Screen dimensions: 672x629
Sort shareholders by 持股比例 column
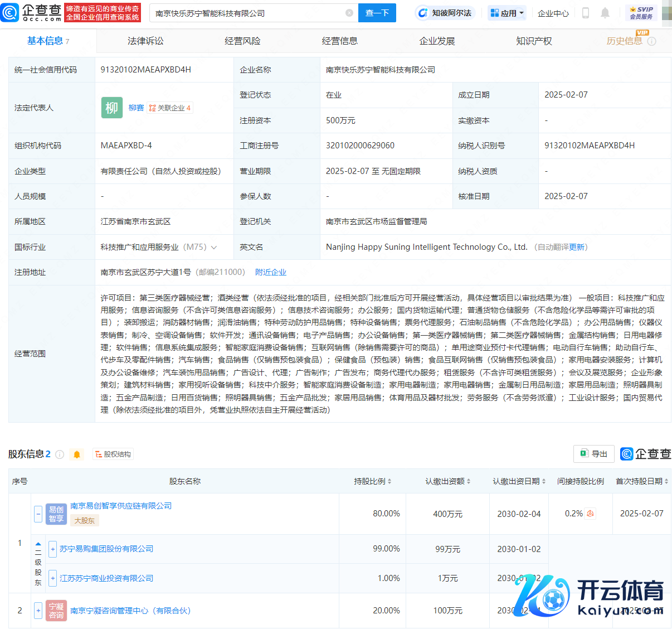point(372,481)
